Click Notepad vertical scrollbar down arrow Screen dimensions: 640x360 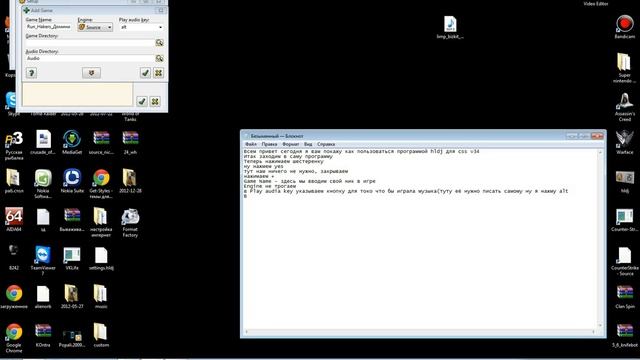(600, 325)
